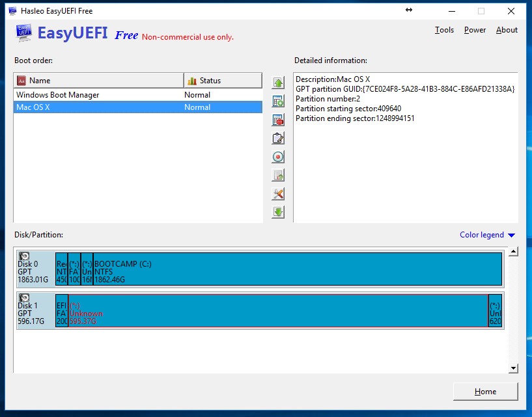Open the Tools menu
The height and width of the screenshot is (417, 532).
(x=444, y=30)
